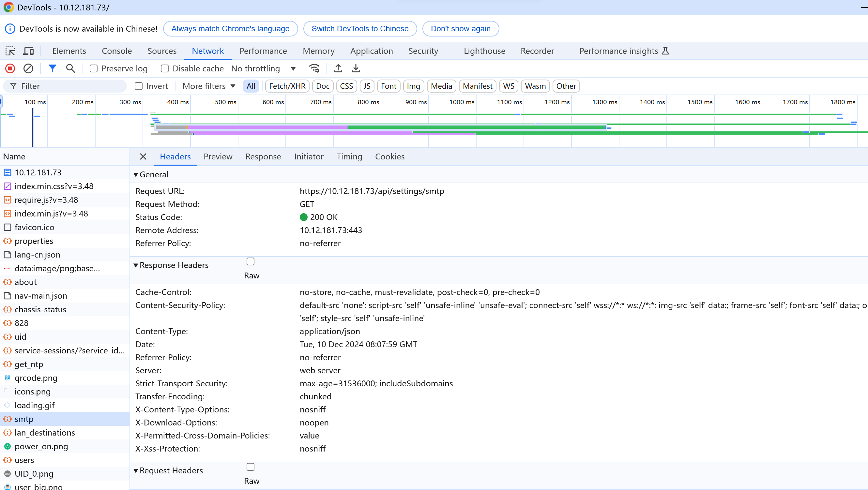The image size is (868, 490).
Task: Check the Disable cache checkbox
Action: (165, 69)
